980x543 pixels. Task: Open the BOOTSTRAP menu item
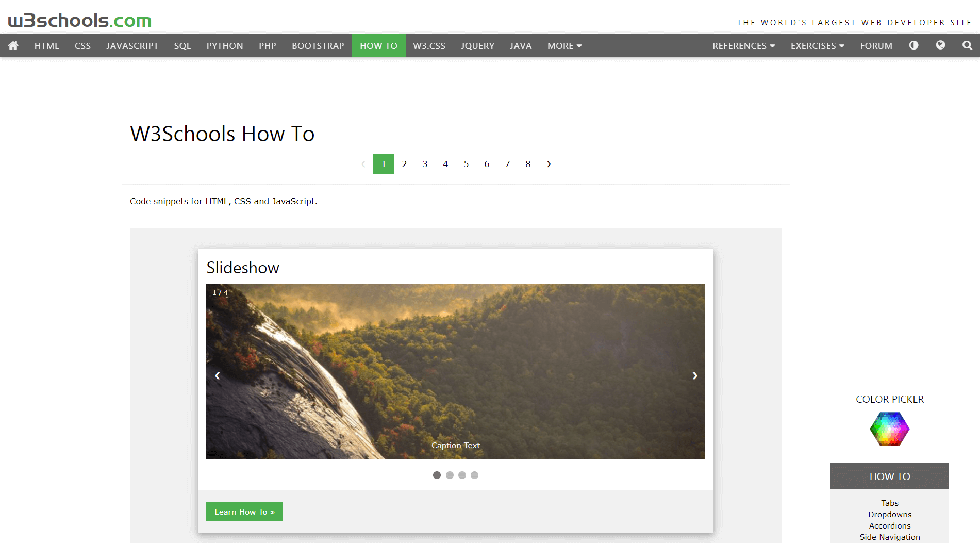[318, 45]
